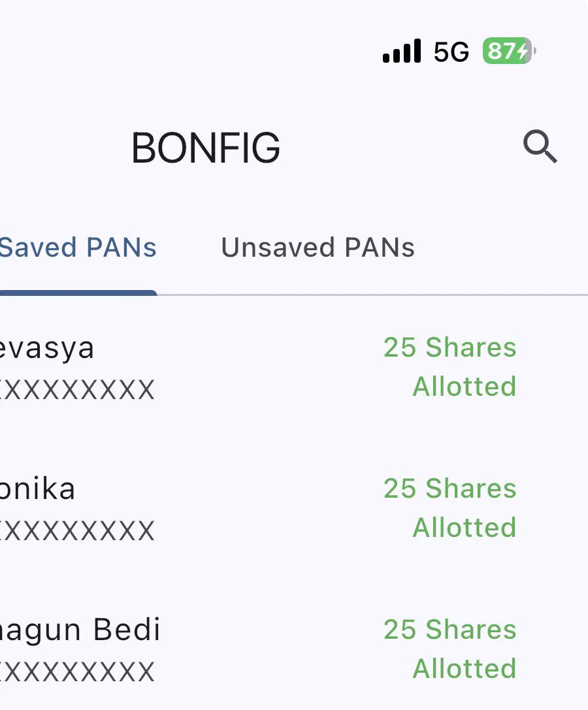588x710 pixels.
Task: Select masked PAN number under Shagun Bedi
Action: (77, 671)
